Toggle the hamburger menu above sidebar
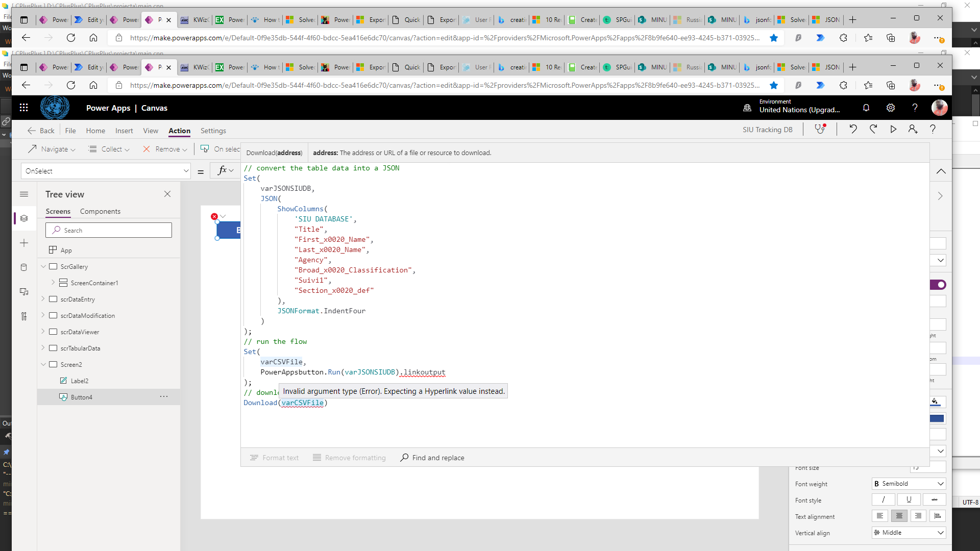This screenshot has height=551, width=980. 24,194
